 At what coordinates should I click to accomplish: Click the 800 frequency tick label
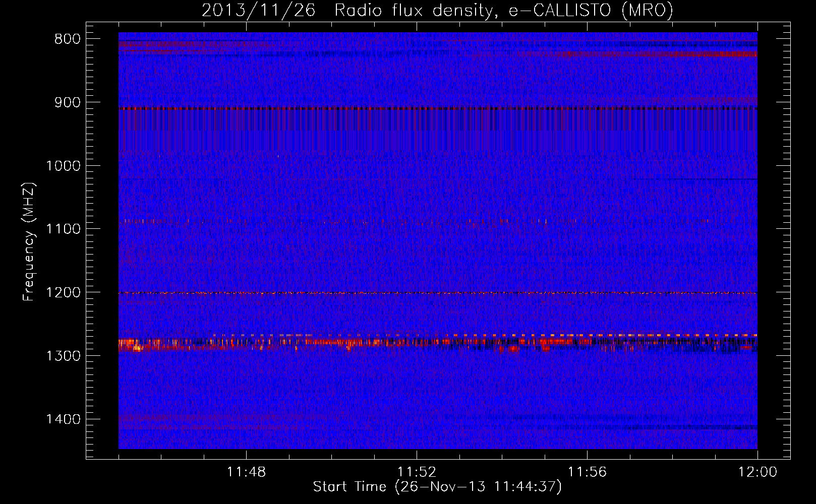coord(66,39)
